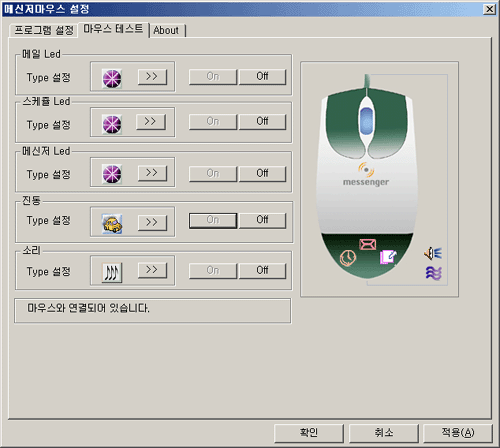Click the purple LED icon in 메신저 Led

point(112,174)
